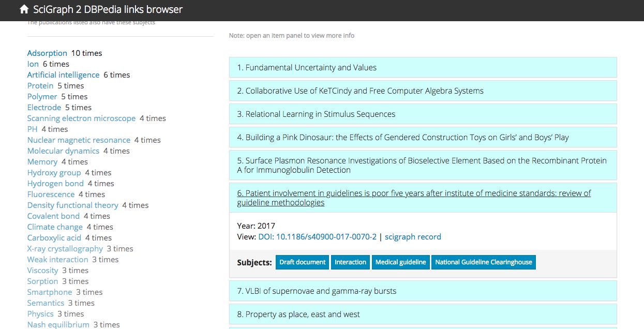Viewport: 644px width, 329px height.
Task: Open DOI 10.1186/s40900-017-0070-2 link
Action: point(318,237)
